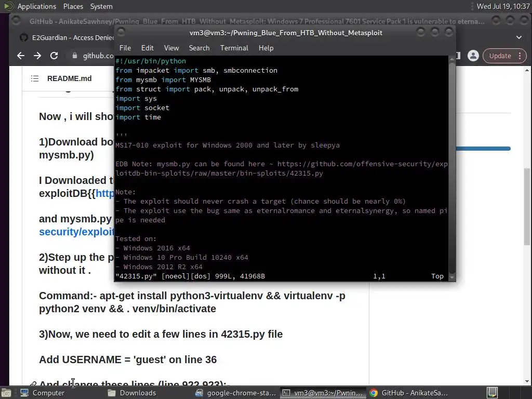Open the terminal File menu
Image resolution: width=532 pixels, height=399 pixels.
coord(125,48)
